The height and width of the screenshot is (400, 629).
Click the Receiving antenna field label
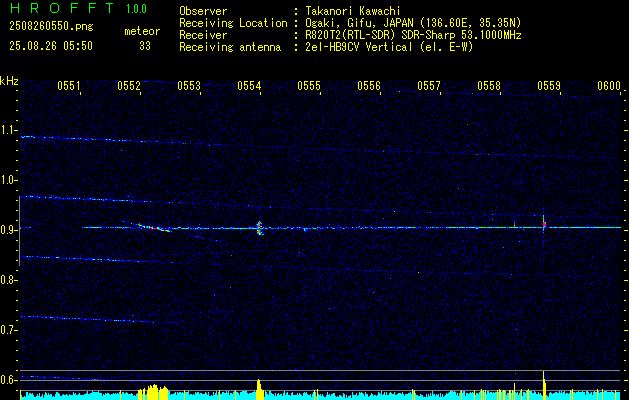[230, 47]
